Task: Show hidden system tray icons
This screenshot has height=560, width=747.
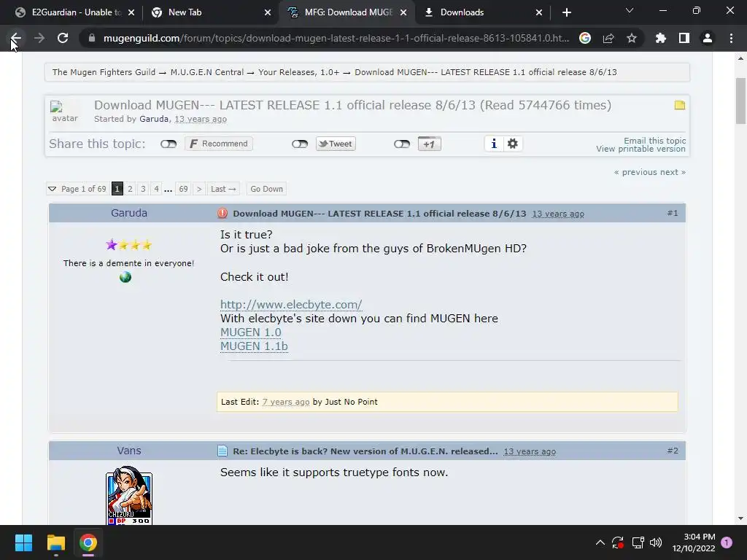Action: (x=600, y=542)
